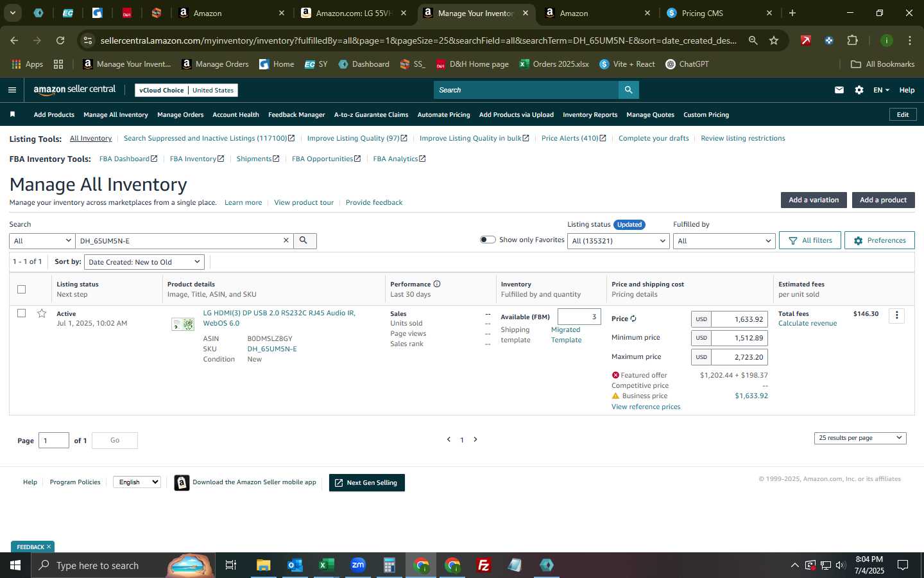Go to previous page arrow
Image resolution: width=924 pixels, height=578 pixels.
pyautogui.click(x=449, y=439)
